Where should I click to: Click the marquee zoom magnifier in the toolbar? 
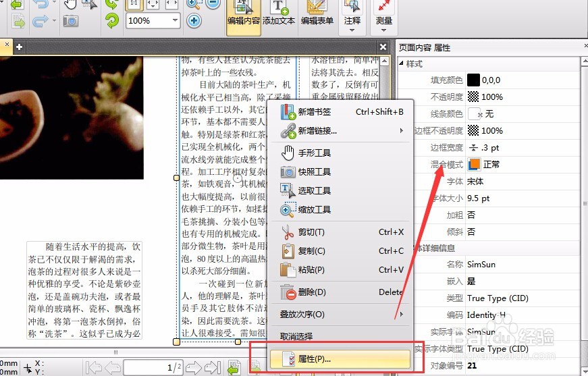(194, 5)
